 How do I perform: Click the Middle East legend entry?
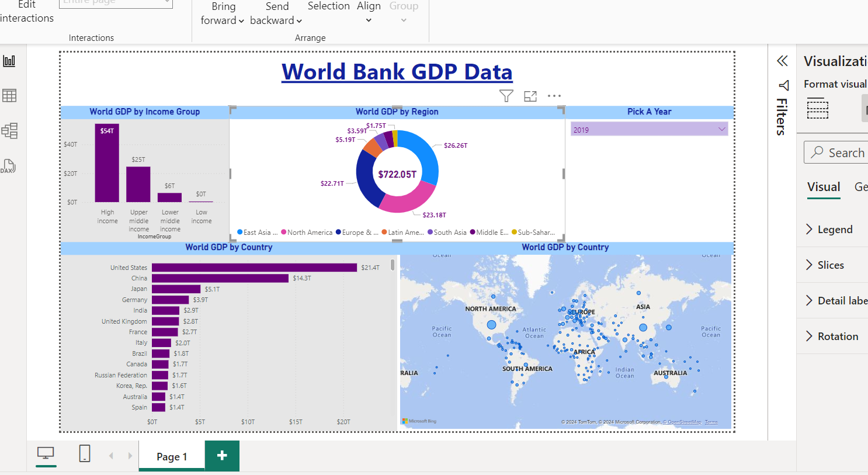pyautogui.click(x=489, y=232)
